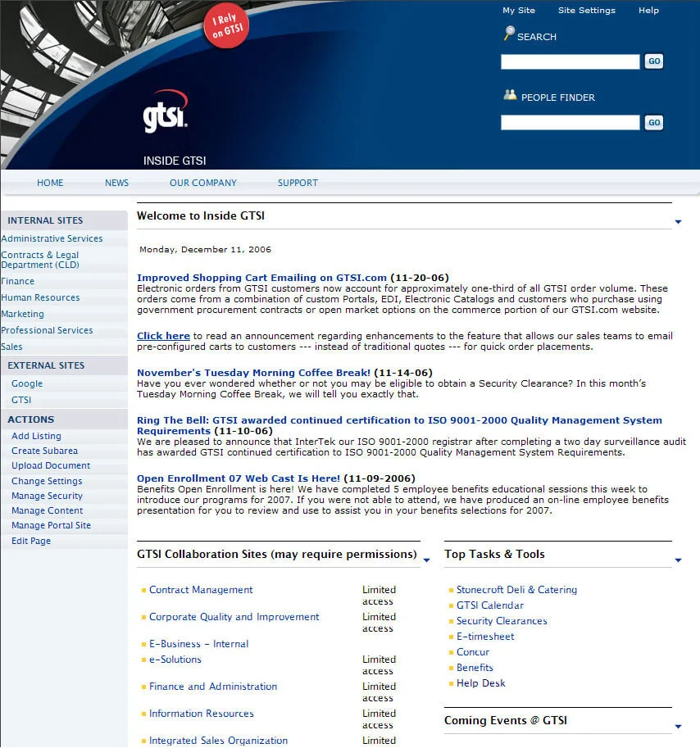The image size is (700, 748).
Task: Follow the Click here announcement link
Action: click(x=163, y=336)
